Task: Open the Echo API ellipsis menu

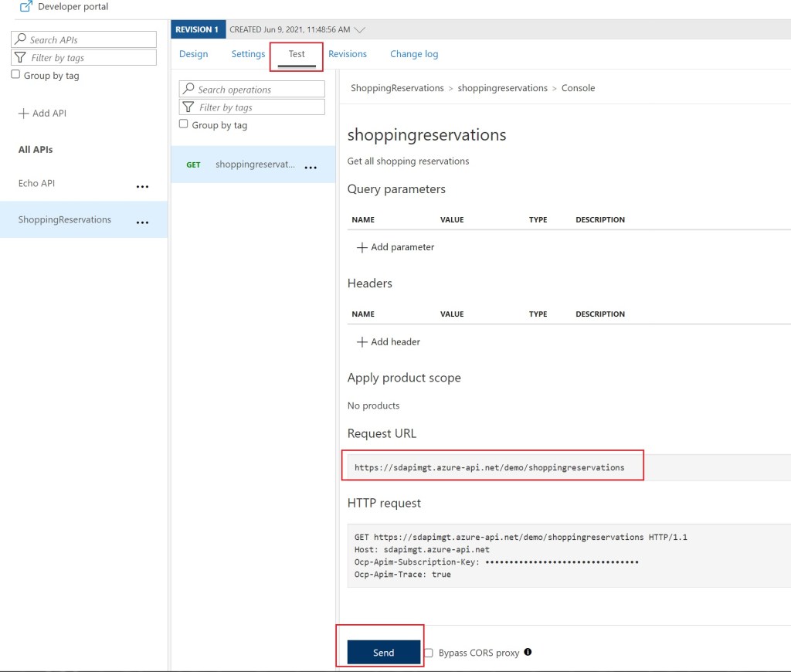Action: click(142, 186)
